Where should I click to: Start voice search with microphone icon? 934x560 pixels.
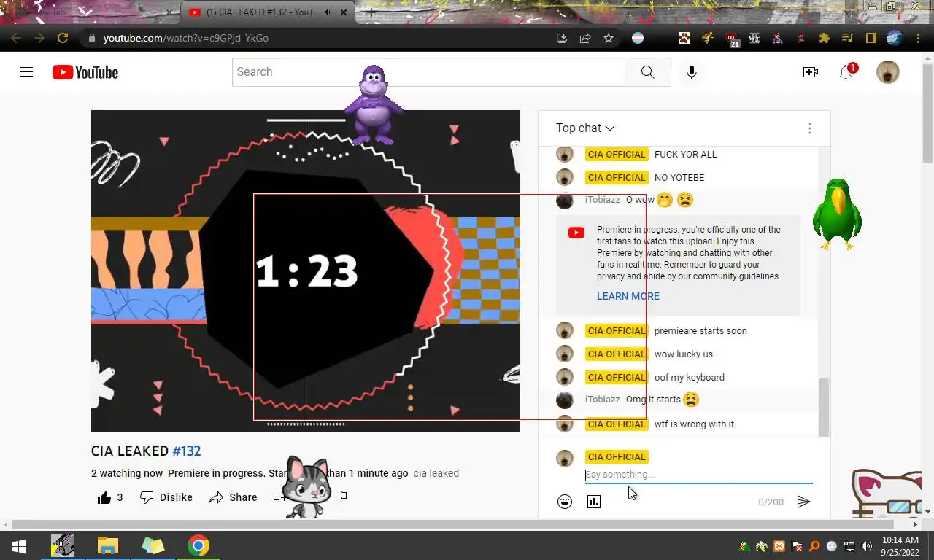[692, 72]
